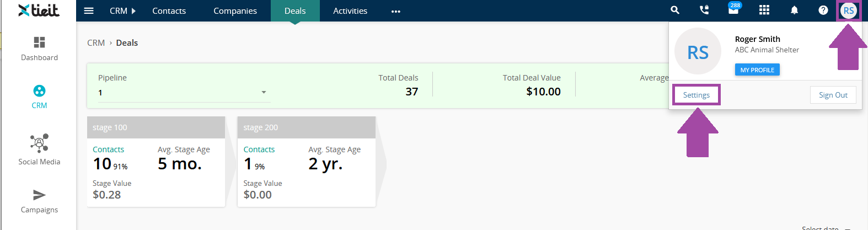Open Contacts link in stage 100 card
Screen dimensions: 868x230
coord(108,149)
